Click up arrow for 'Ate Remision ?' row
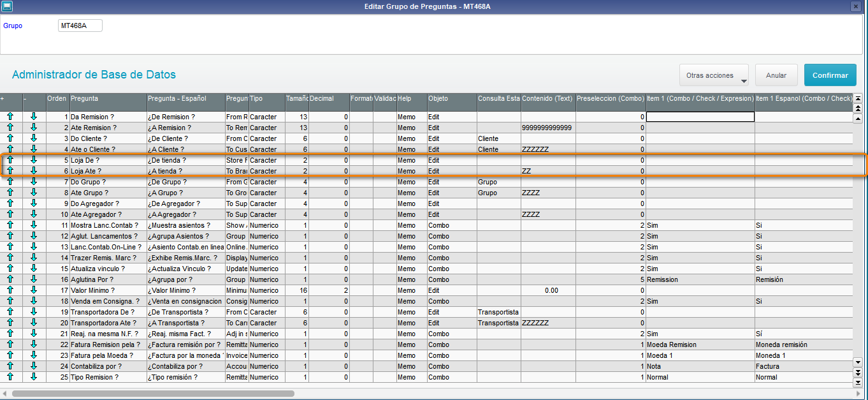The width and height of the screenshot is (868, 400). tap(10, 128)
